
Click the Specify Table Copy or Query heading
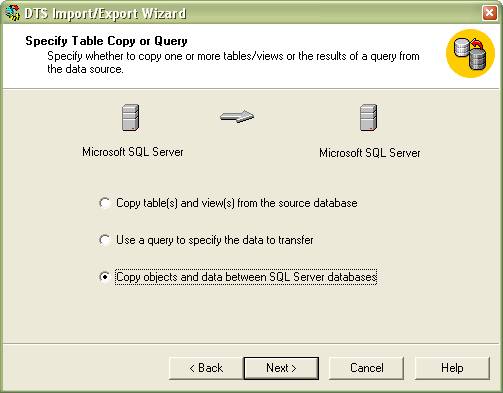[x=106, y=41]
